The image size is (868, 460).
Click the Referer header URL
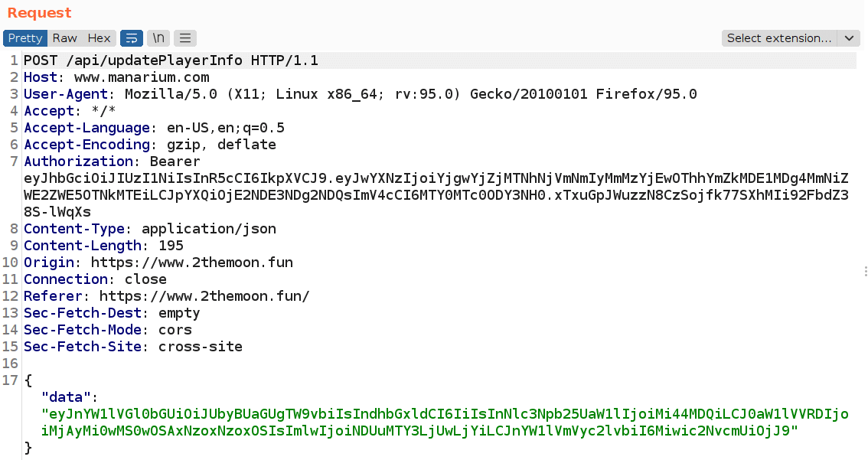[x=204, y=296]
